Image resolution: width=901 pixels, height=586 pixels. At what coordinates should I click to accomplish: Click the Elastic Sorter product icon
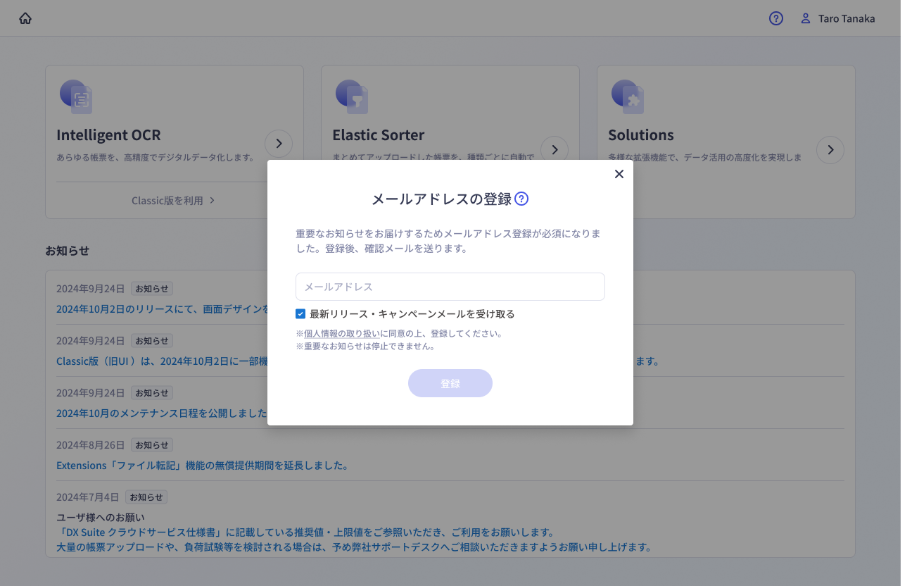[351, 96]
